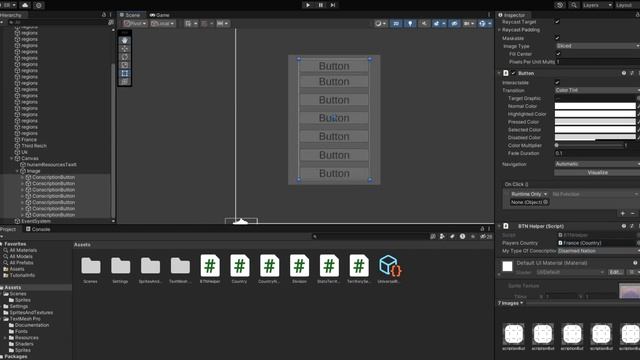
Task: Select the France object in Hierarchy
Action: (x=29, y=140)
